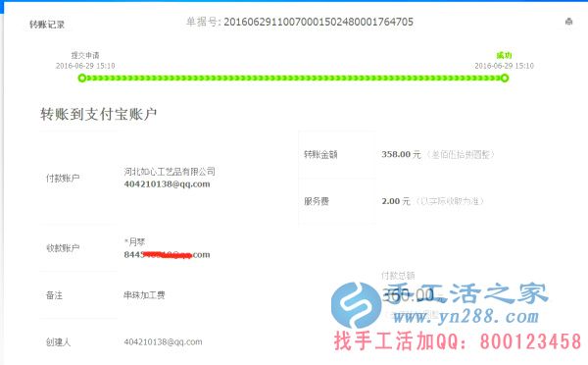Click the 成功 status label
Viewport: 588px width, 365px height.
[504, 56]
